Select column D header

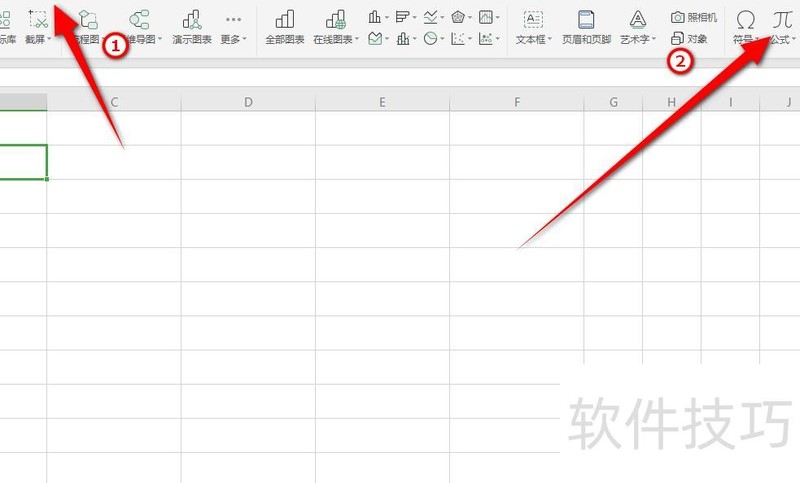pyautogui.click(x=248, y=102)
